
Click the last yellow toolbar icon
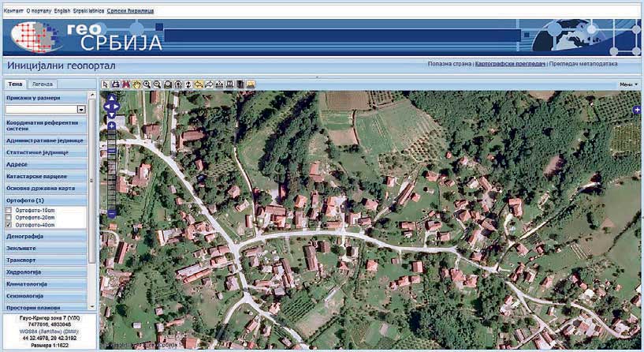click(251, 84)
